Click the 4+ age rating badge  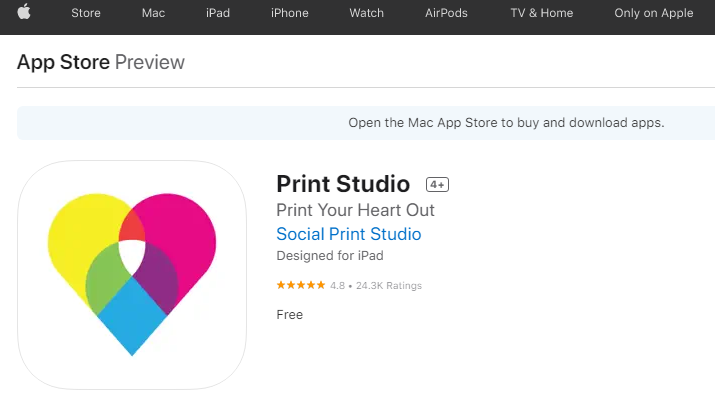[437, 185]
